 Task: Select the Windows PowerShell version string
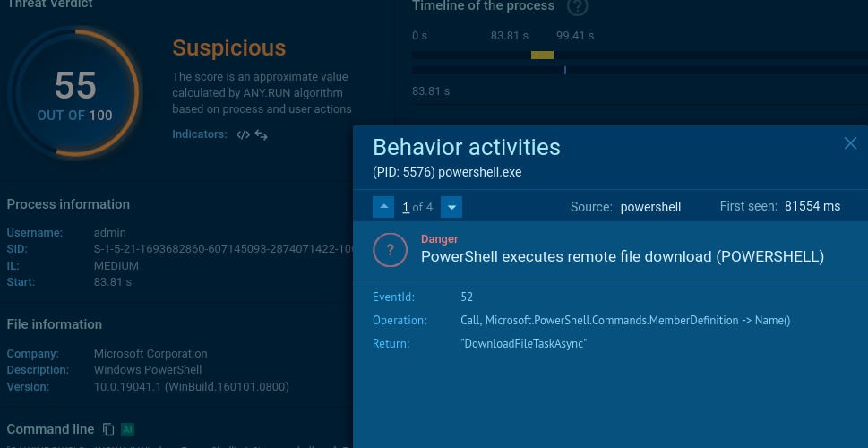point(192,386)
